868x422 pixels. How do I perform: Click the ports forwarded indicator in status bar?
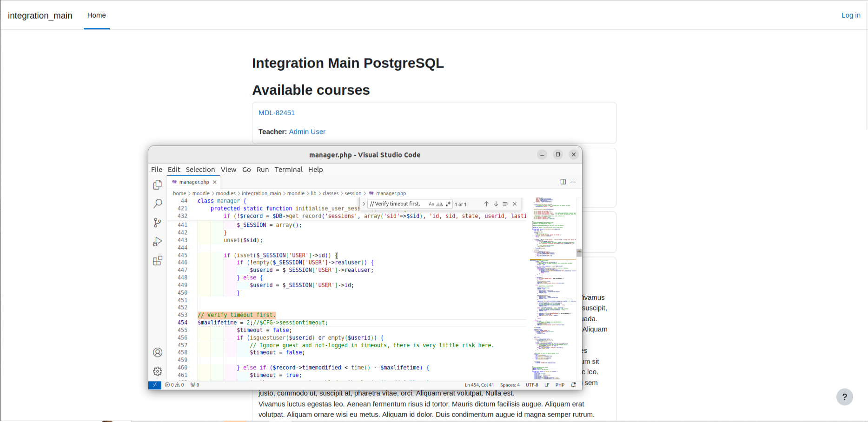195,385
